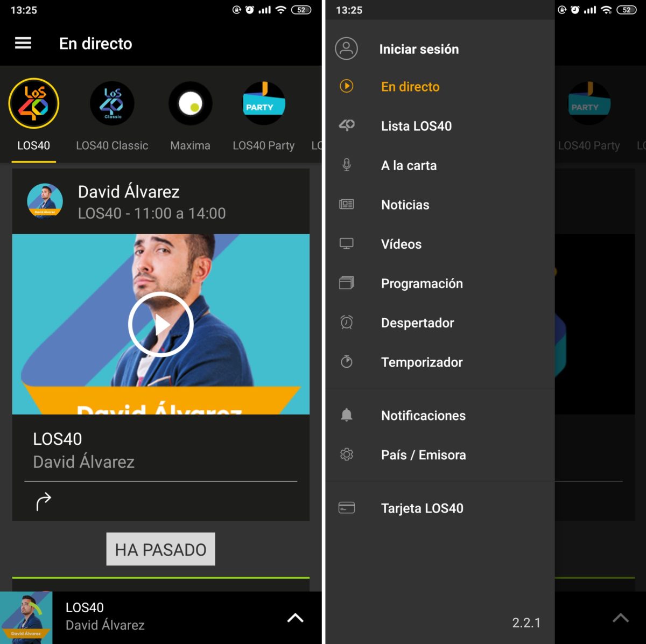Tap the mini player David Álvarez thumbnail
The height and width of the screenshot is (644, 646).
tap(26, 618)
